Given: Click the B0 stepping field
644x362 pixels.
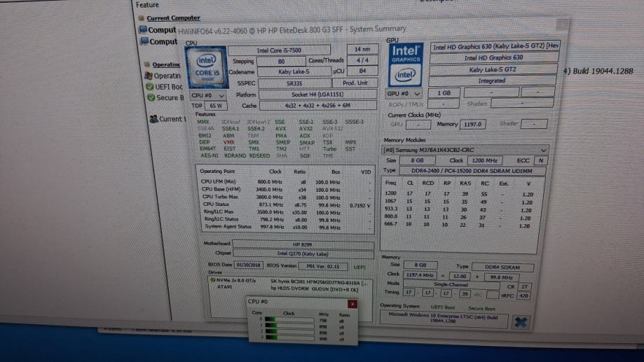Looking at the screenshot, I should pyautogui.click(x=281, y=62).
